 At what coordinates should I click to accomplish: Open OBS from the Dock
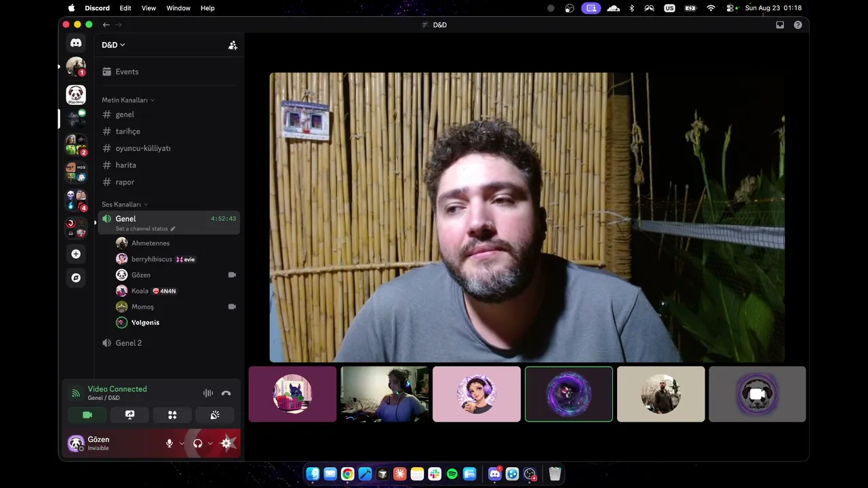click(x=530, y=474)
